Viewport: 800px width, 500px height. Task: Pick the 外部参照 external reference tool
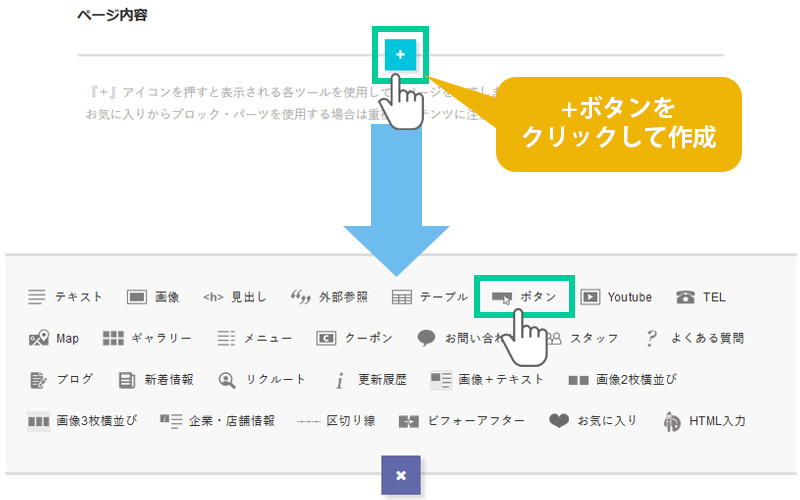click(329, 297)
